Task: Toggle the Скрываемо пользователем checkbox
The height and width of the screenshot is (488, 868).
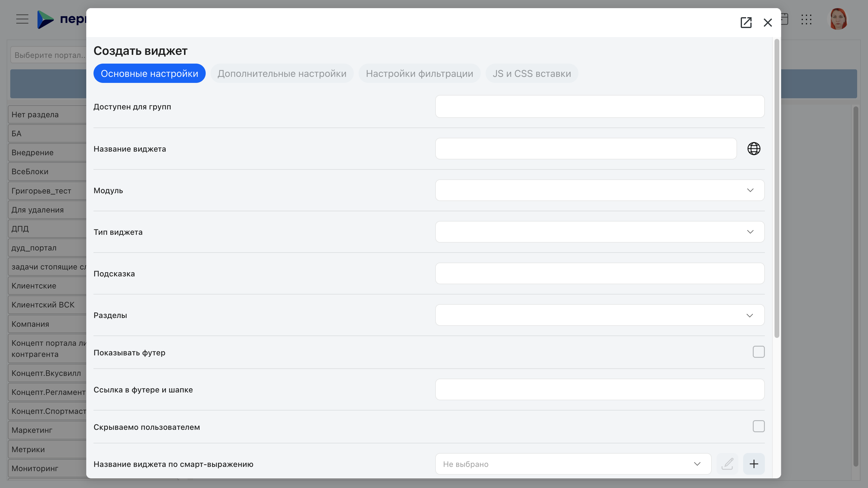Action: click(759, 427)
